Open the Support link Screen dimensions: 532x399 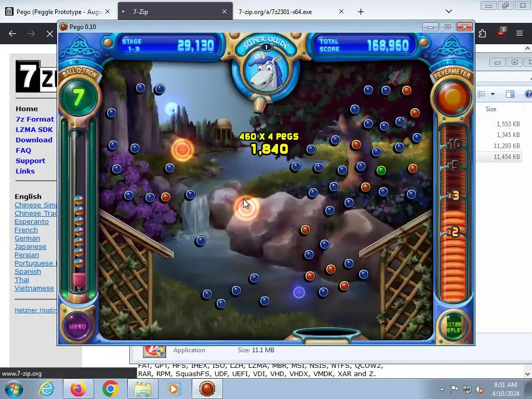click(x=30, y=161)
